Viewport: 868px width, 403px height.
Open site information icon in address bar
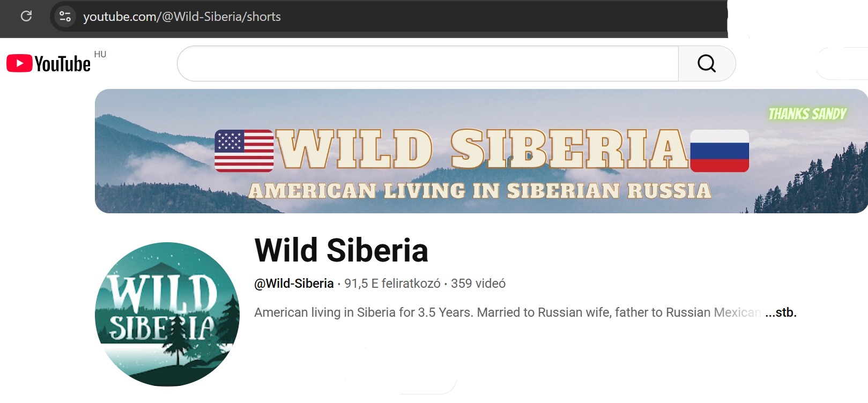(65, 16)
